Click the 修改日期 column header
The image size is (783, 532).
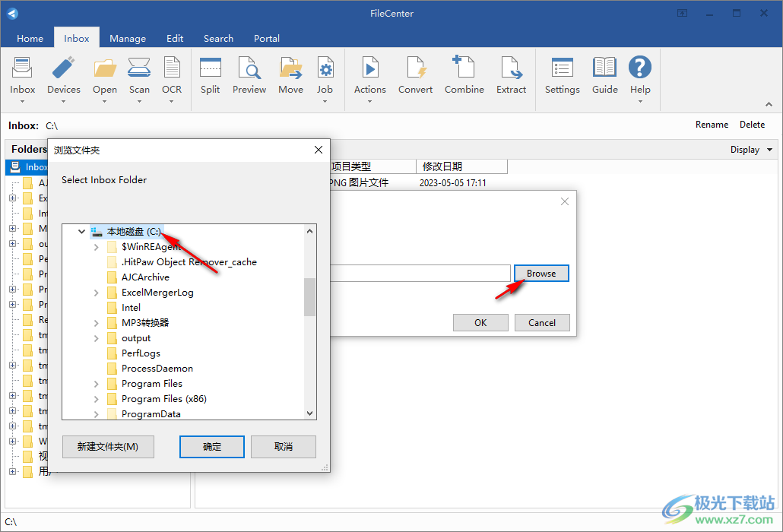click(461, 166)
